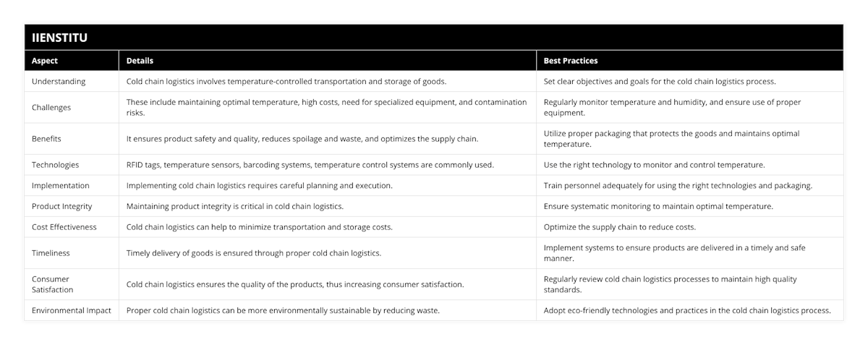Click the Implementation aspect cell
The width and height of the screenshot is (868, 345).
click(61, 186)
